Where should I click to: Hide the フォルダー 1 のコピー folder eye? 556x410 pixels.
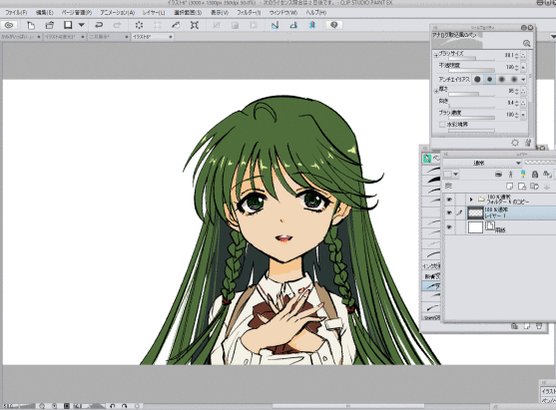[x=449, y=200]
